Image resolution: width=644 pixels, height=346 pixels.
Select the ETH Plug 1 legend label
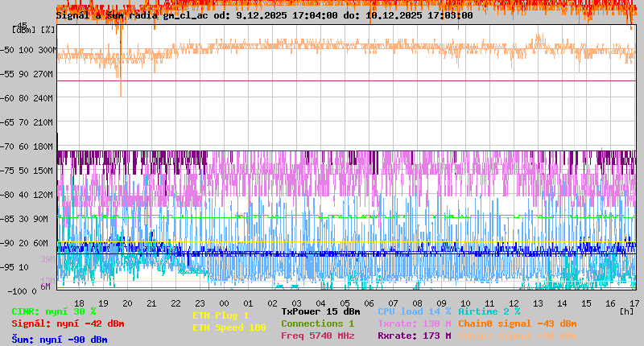[x=221, y=315]
